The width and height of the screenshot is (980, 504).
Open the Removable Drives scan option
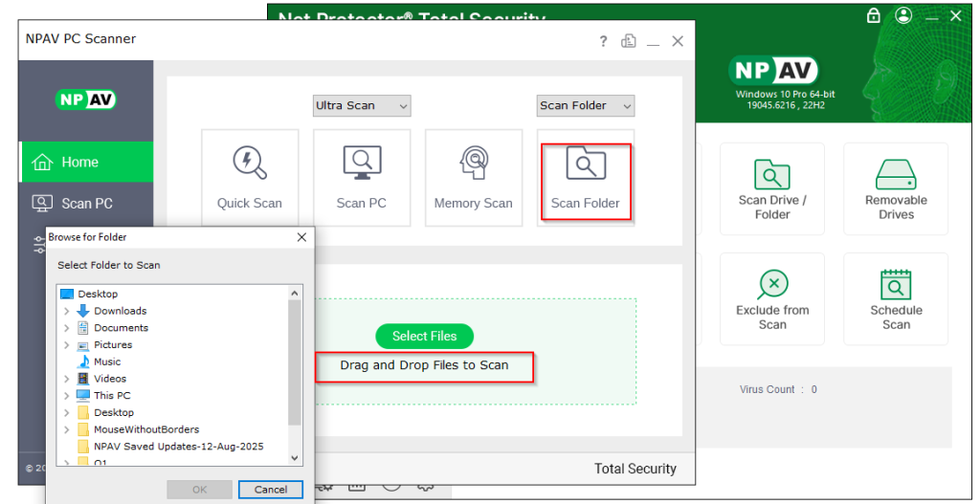[896, 189]
